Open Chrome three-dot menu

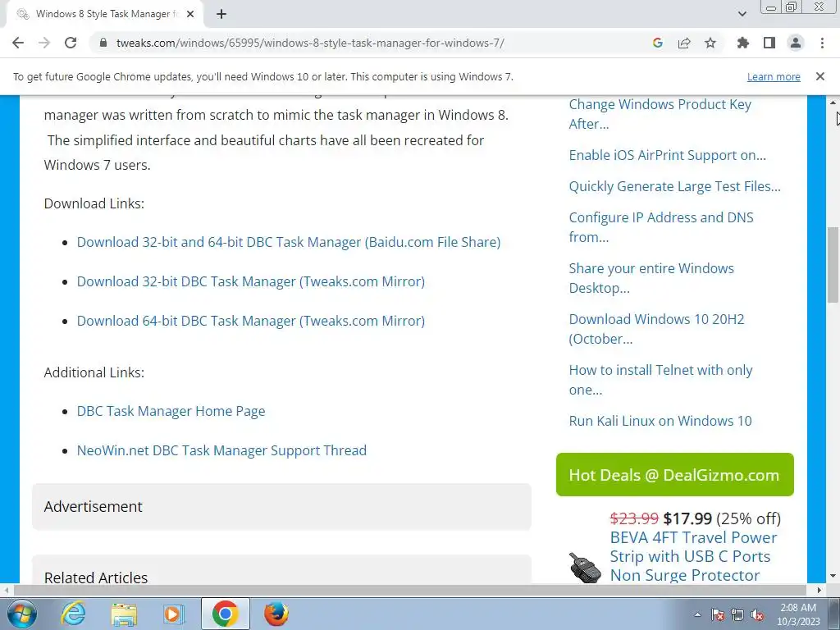(x=822, y=43)
